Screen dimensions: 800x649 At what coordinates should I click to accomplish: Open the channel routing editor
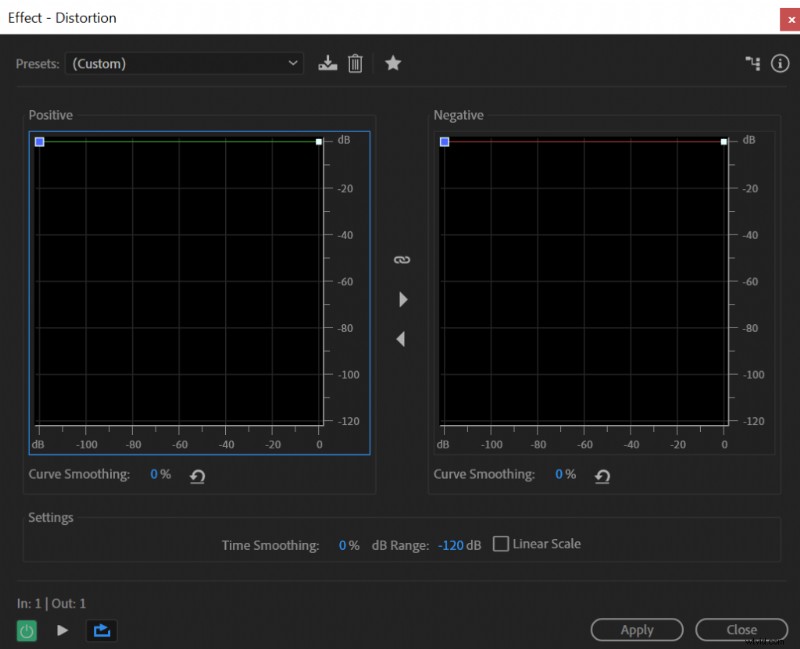752,62
